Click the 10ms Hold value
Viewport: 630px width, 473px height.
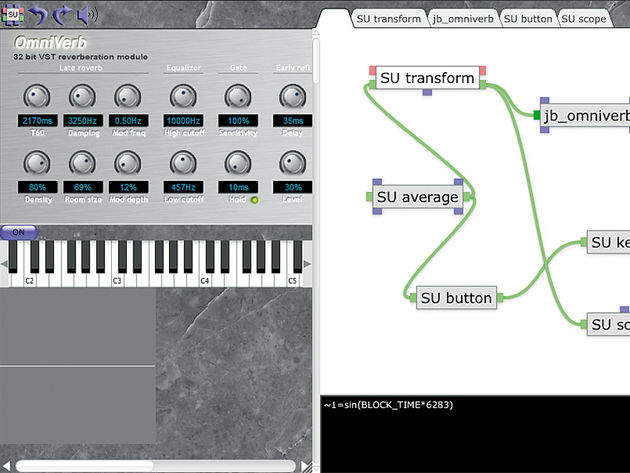(238, 187)
